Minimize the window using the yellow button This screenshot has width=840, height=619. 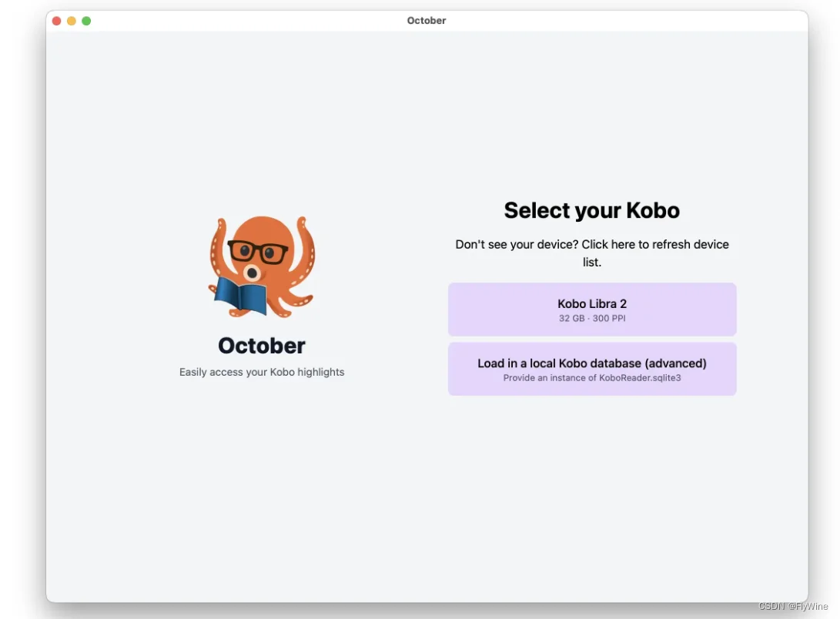pos(72,21)
